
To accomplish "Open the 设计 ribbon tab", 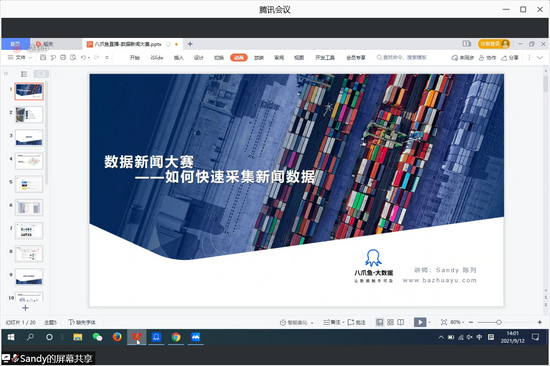I will (199, 58).
